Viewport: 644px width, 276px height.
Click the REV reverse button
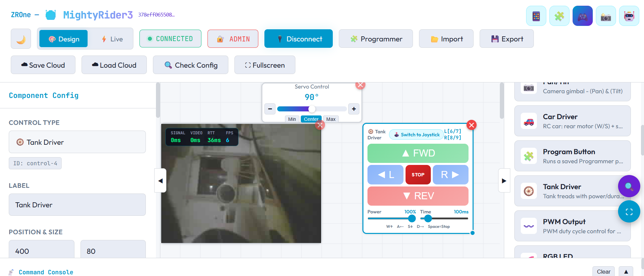click(418, 196)
